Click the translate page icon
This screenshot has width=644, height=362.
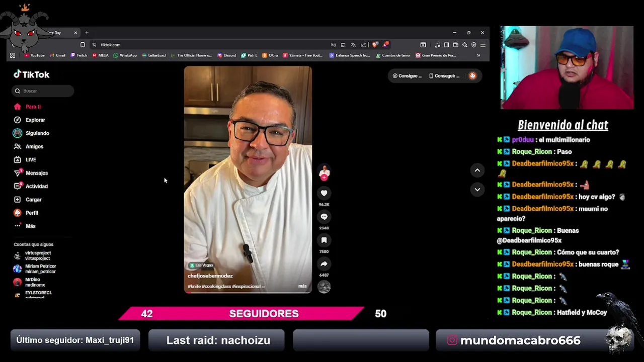point(353,45)
